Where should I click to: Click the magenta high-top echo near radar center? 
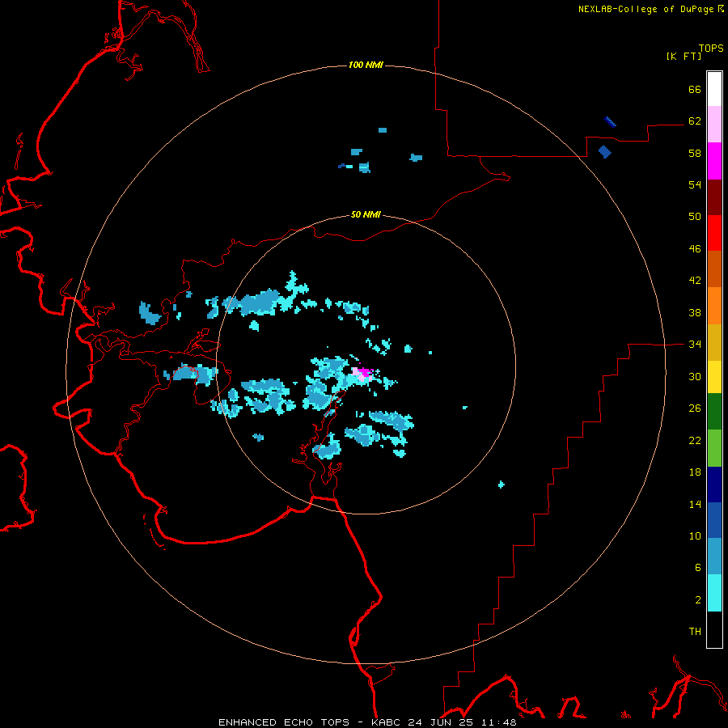(x=366, y=371)
